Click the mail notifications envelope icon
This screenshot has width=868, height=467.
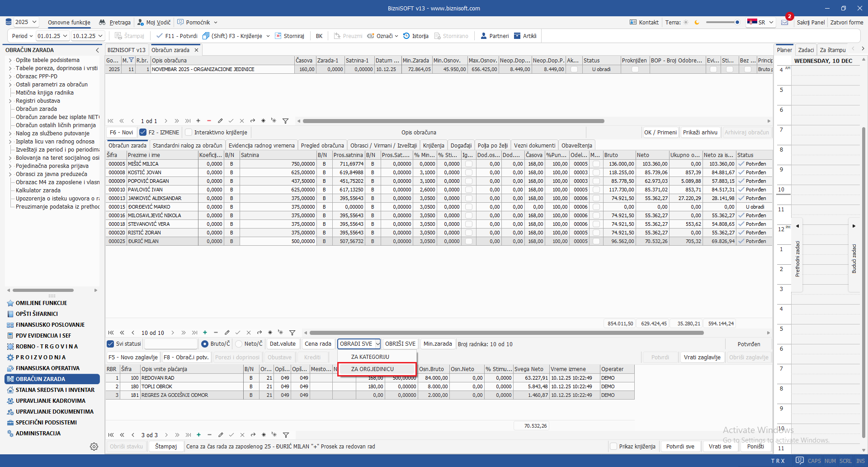(x=785, y=23)
